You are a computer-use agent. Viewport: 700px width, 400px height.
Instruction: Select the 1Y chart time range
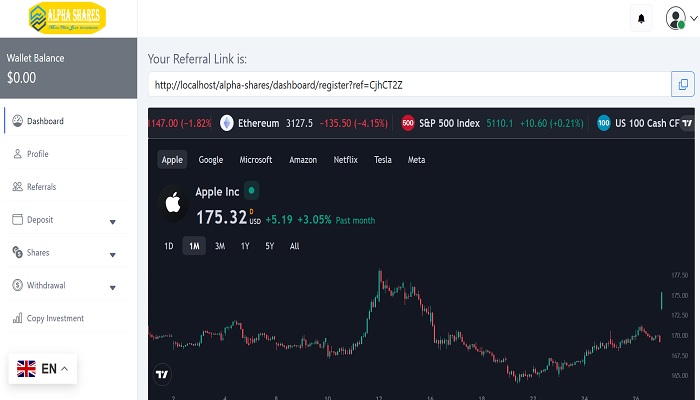245,246
